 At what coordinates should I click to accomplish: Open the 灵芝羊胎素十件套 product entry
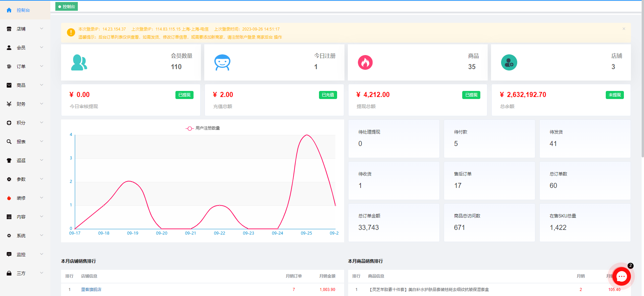tap(429, 289)
